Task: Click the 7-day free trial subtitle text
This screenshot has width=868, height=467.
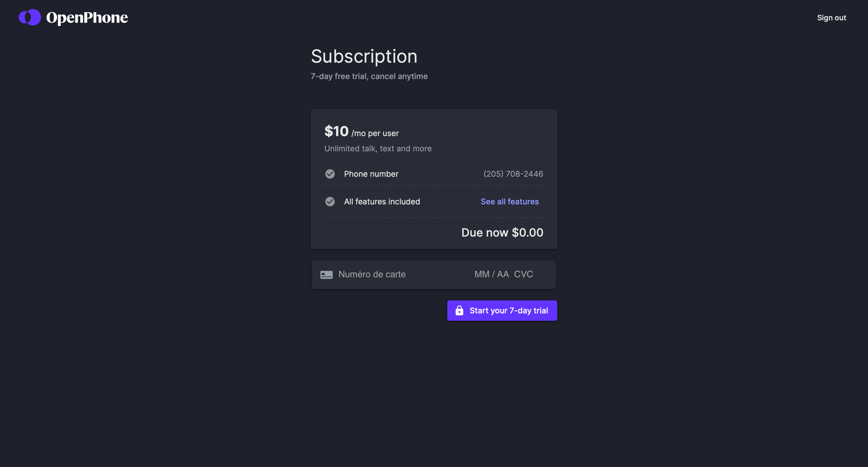Action: click(369, 76)
